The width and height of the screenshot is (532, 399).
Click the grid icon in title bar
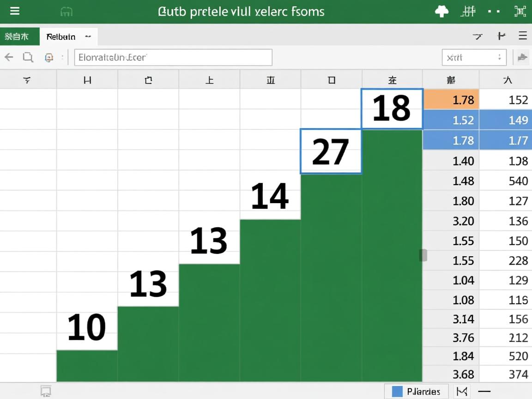point(468,12)
